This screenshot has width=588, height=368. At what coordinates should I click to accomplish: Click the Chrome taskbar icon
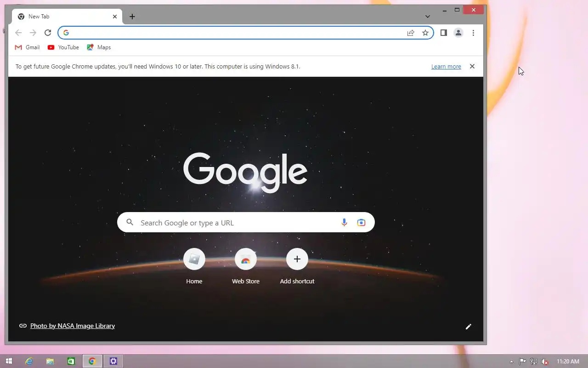pyautogui.click(x=92, y=362)
